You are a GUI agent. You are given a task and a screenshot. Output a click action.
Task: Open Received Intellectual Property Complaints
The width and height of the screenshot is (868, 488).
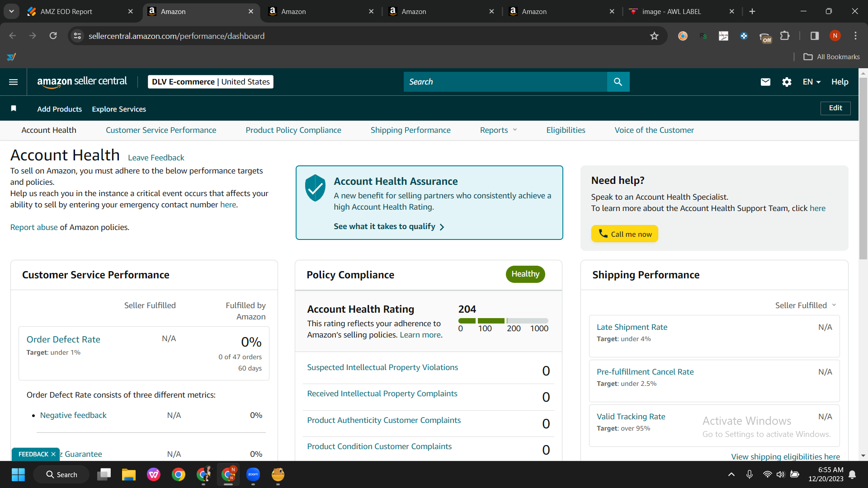382,394
